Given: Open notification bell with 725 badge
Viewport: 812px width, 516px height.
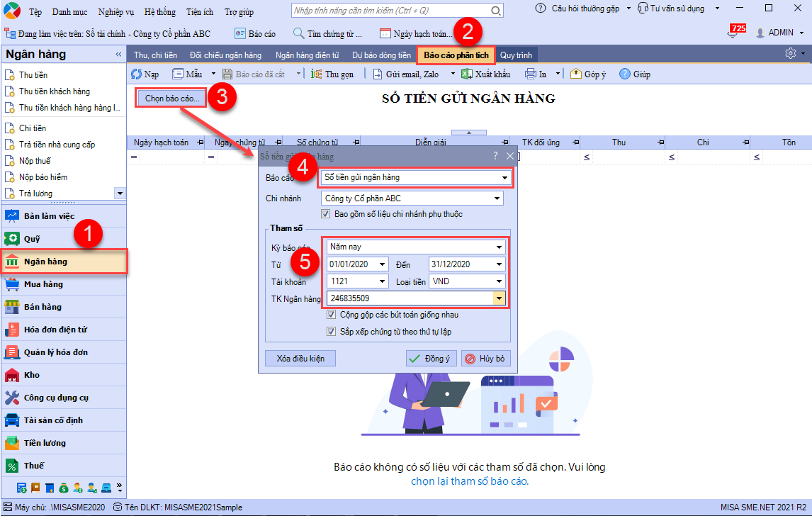Looking at the screenshot, I should pos(733,33).
